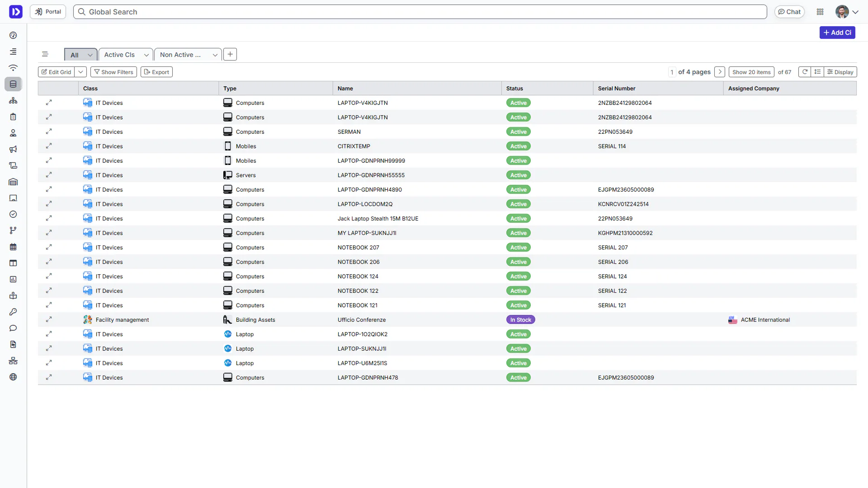Open the speech bubble icon in sidebar
868x488 pixels.
[13, 328]
